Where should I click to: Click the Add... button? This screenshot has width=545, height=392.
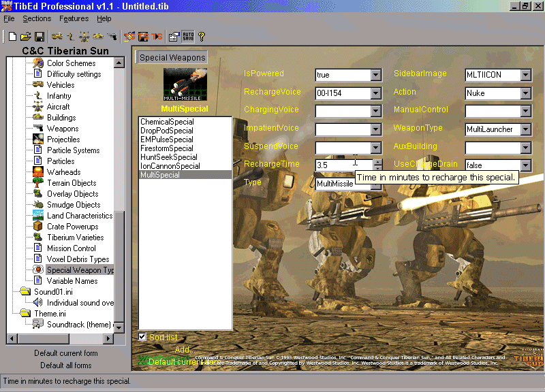pyautogui.click(x=185, y=349)
